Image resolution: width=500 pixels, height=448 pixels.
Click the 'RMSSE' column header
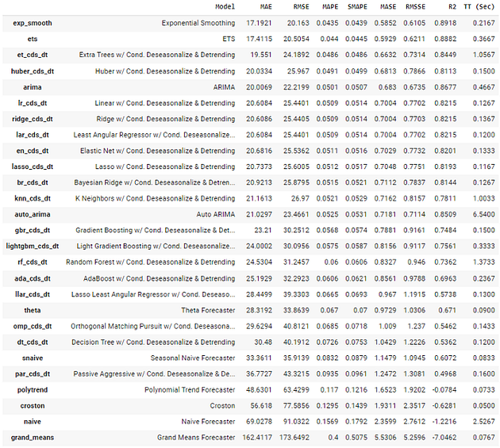415,6
